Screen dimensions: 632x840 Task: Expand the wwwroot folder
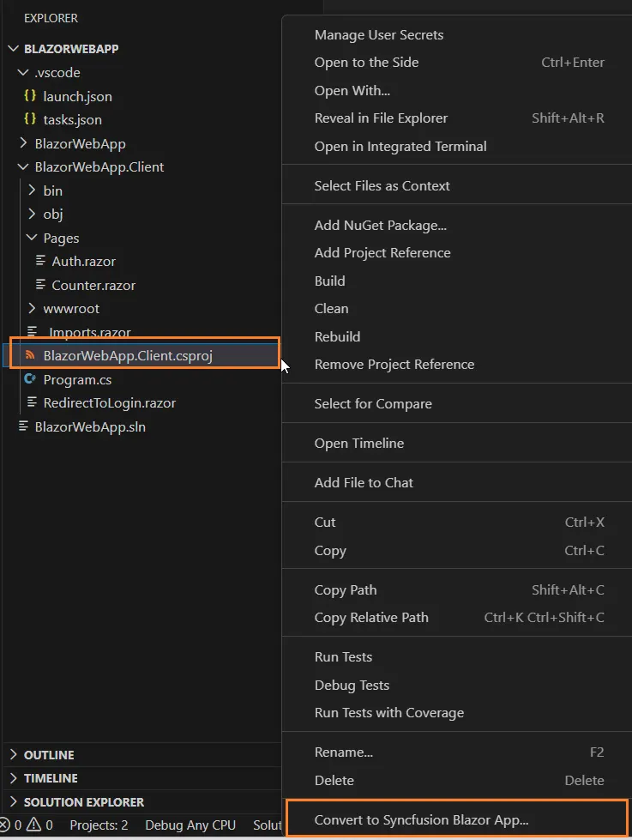click(x=58, y=308)
